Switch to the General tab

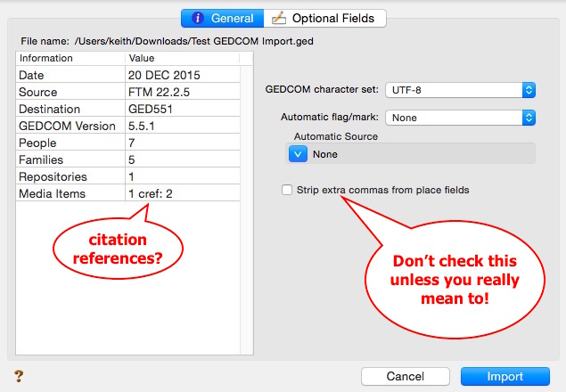tap(222, 18)
